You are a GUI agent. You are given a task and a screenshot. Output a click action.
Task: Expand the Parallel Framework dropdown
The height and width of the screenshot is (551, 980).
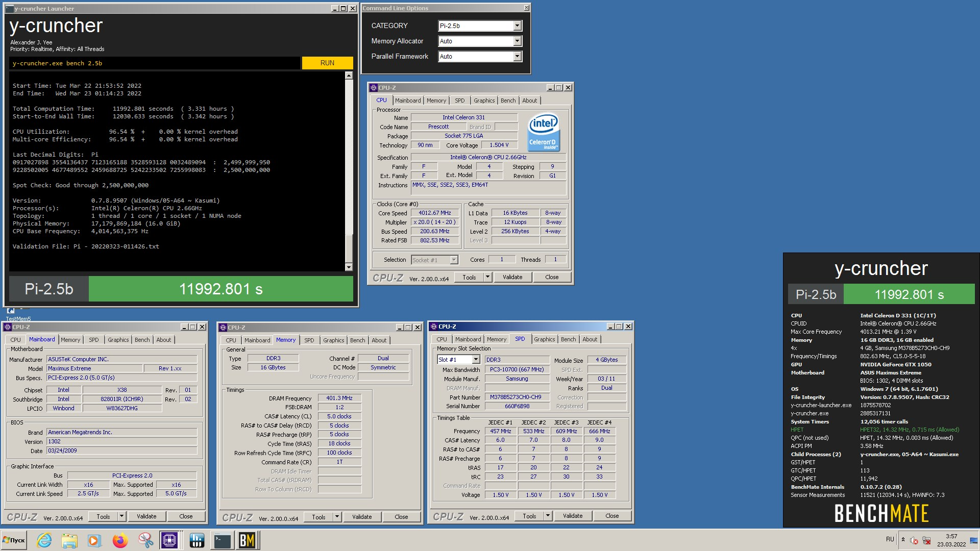[517, 56]
